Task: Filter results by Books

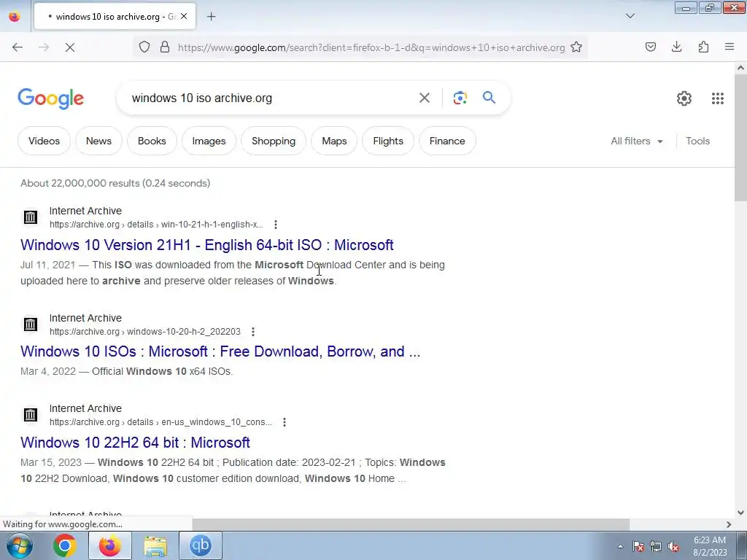Action: [x=152, y=141]
